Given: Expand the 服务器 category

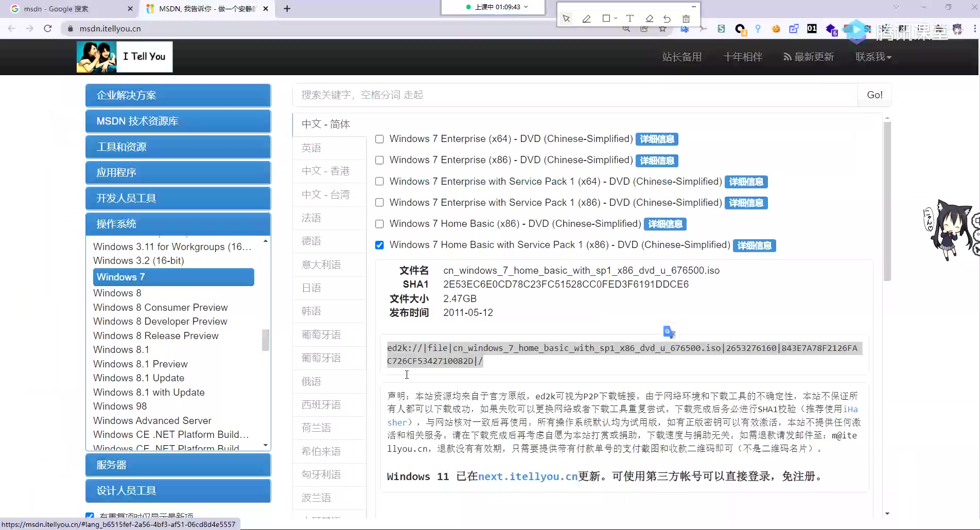Looking at the screenshot, I should point(178,465).
